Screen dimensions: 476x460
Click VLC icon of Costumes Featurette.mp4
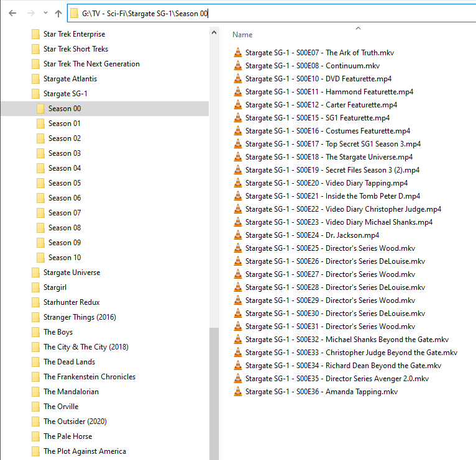coord(238,131)
